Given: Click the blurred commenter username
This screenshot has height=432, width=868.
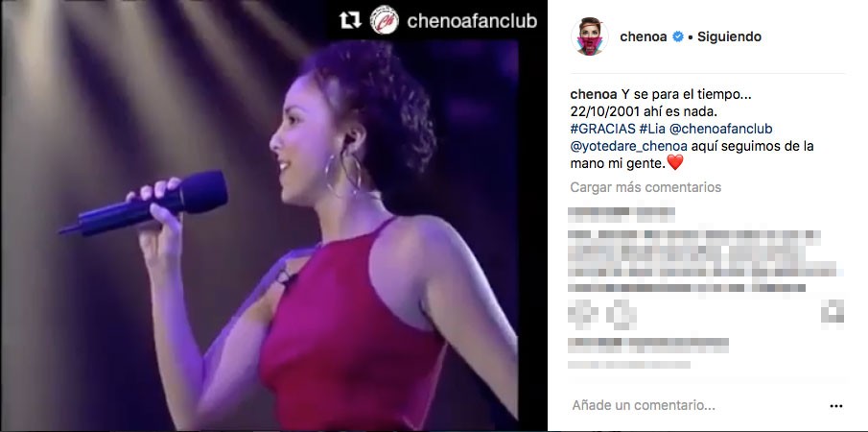Looking at the screenshot, I should click(x=622, y=214).
